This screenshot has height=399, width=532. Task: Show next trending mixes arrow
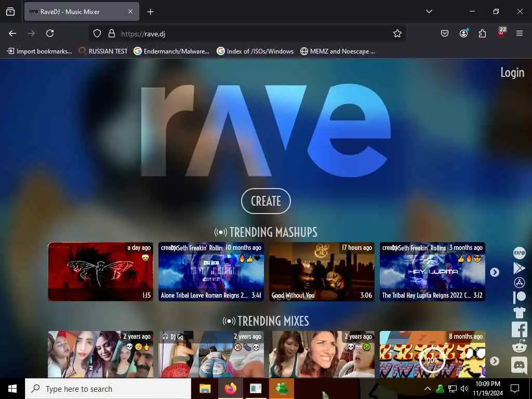point(495,361)
